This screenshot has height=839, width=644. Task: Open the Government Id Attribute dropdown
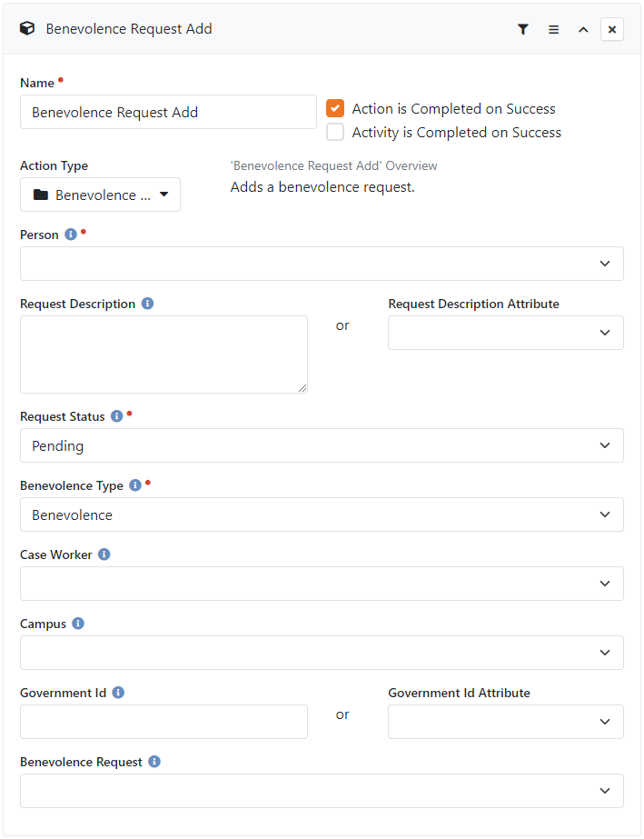505,722
